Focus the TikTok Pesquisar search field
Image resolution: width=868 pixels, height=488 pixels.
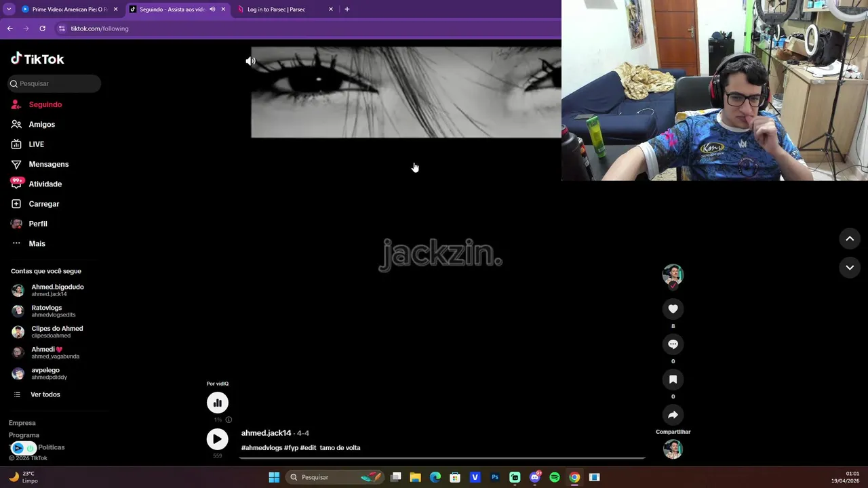coord(54,83)
